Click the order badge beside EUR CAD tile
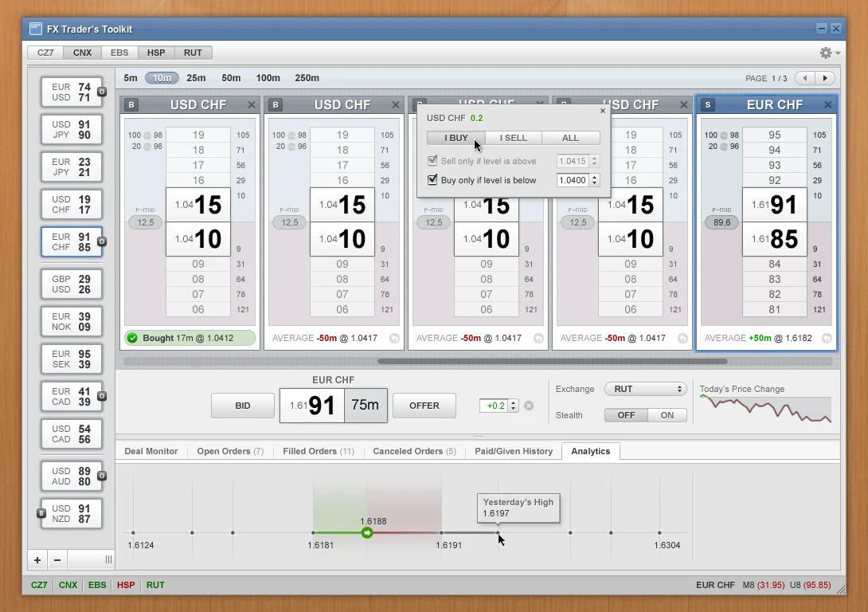This screenshot has width=868, height=612. click(x=102, y=396)
